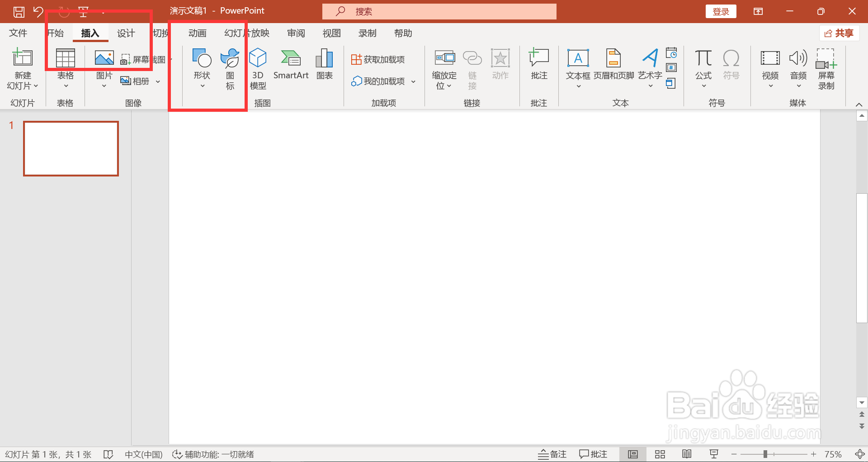868x462 pixels.
Task: Click Get Add-ins (获取加载项)
Action: tap(378, 59)
